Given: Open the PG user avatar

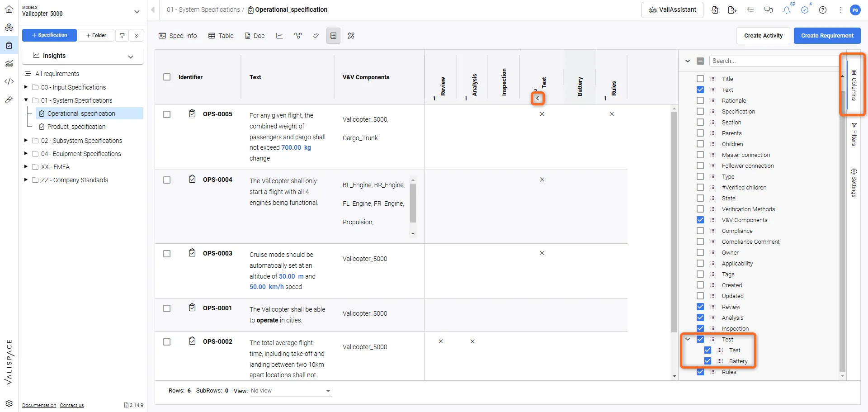Looking at the screenshot, I should 855,10.
